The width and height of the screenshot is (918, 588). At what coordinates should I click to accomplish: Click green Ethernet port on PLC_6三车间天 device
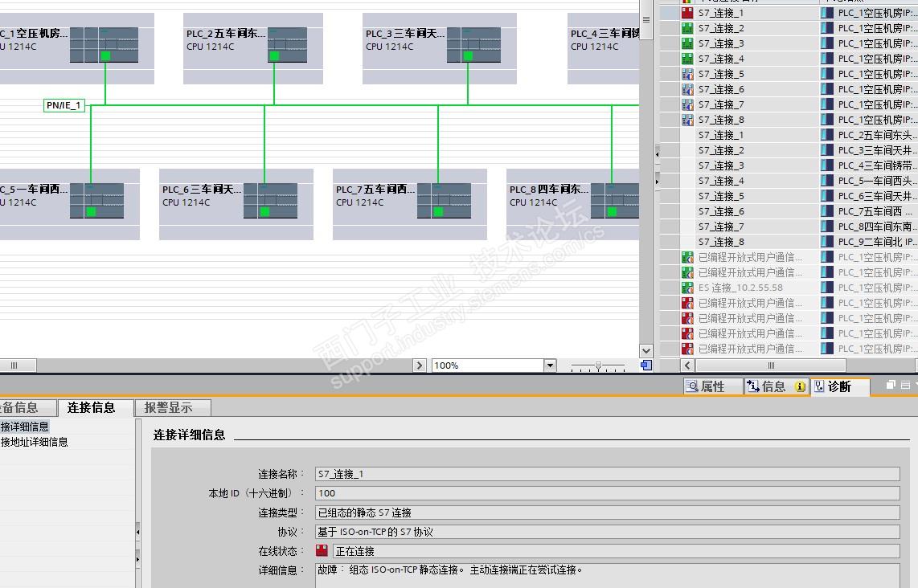coord(264,212)
